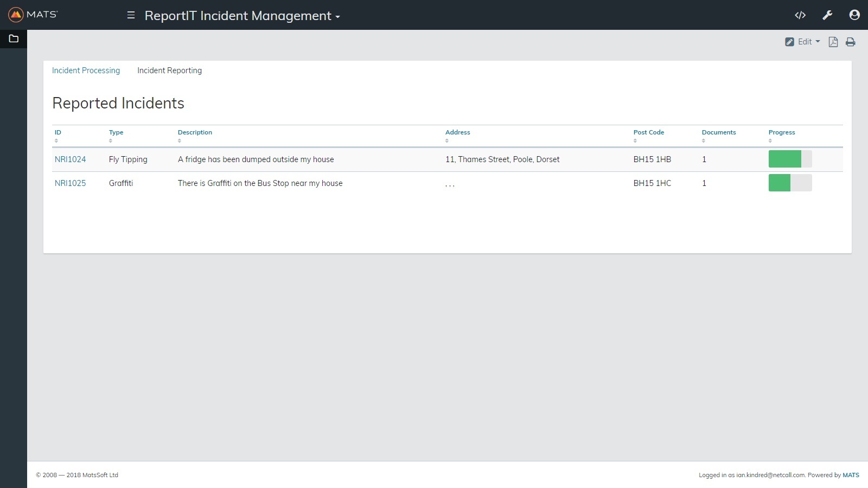
Task: Open the wrench settings icon
Action: (x=827, y=15)
